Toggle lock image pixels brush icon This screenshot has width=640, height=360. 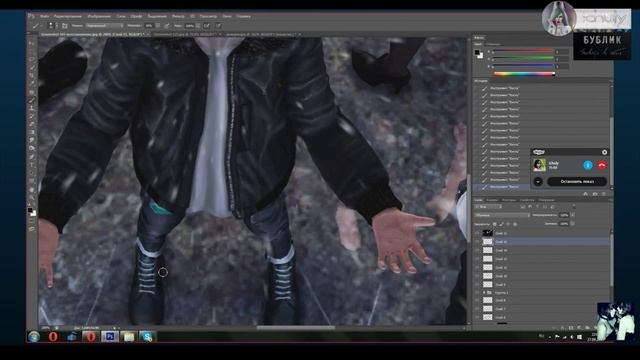[501, 224]
